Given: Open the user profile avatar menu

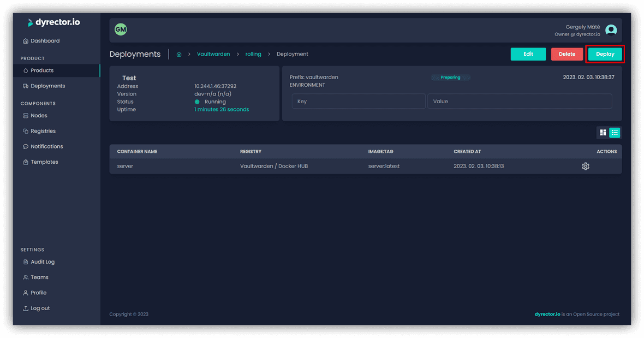Looking at the screenshot, I should click(x=611, y=30).
